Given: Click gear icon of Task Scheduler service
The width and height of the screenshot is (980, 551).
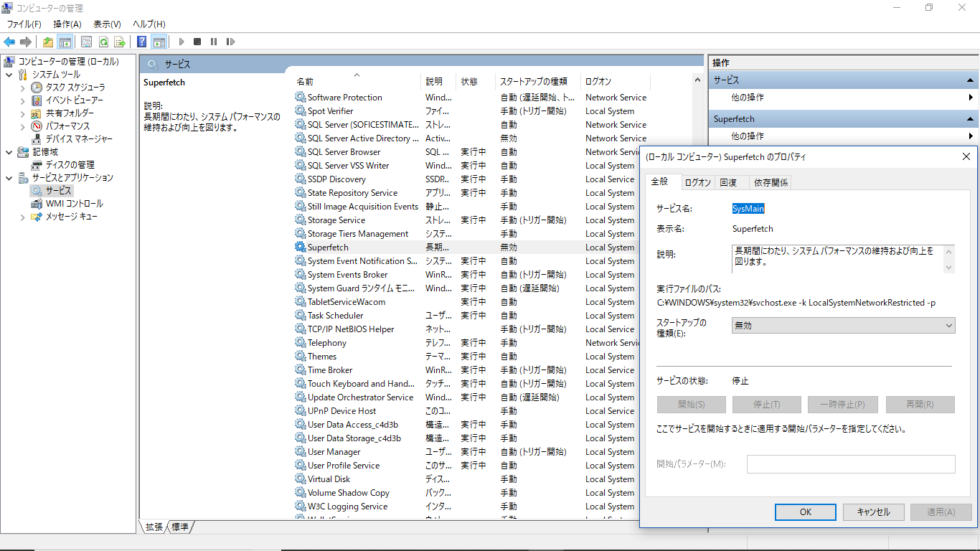Looking at the screenshot, I should pyautogui.click(x=300, y=315).
